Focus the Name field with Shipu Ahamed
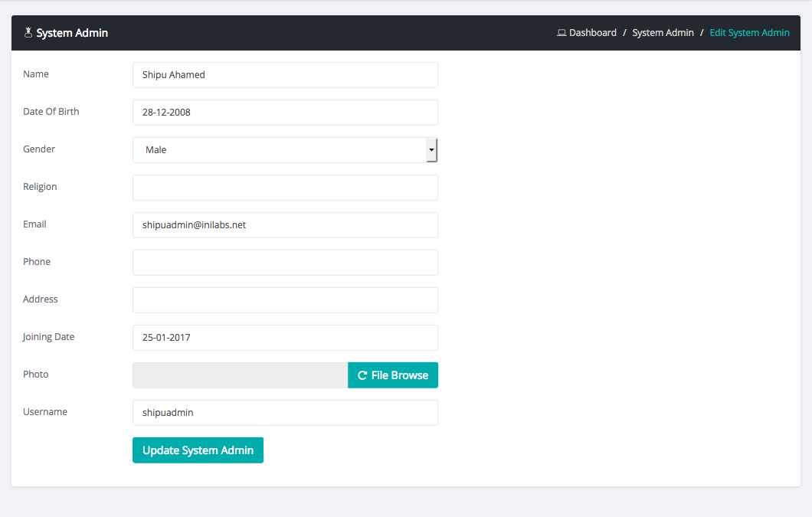812x517 pixels. click(x=285, y=75)
